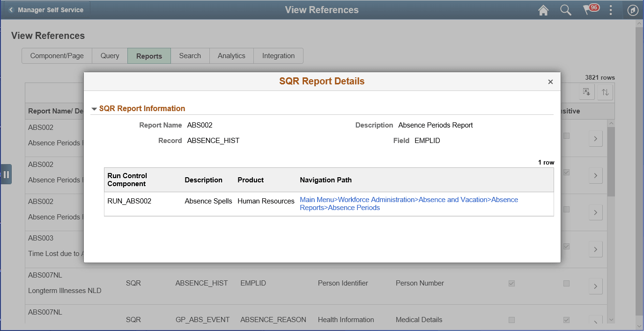Enable the first checkbox on the GP_ABS_EVENT row
The image size is (644, 331).
511,320
